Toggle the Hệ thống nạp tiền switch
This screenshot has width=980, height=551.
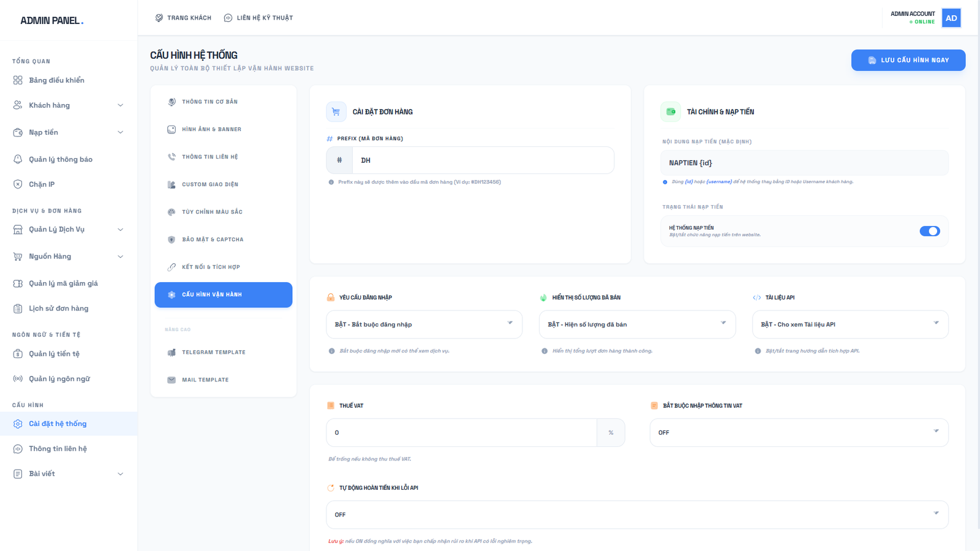click(x=929, y=231)
